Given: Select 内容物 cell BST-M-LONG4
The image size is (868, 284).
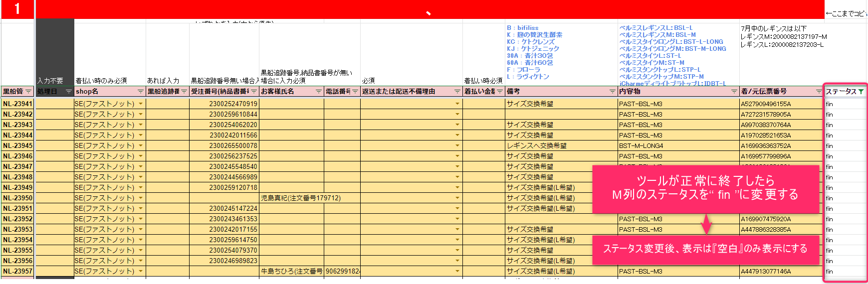Looking at the screenshot, I should [x=678, y=145].
